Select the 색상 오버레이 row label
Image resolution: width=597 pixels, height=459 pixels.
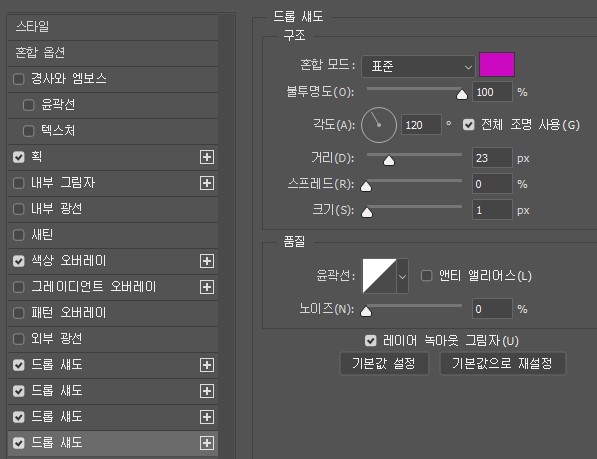click(69, 261)
